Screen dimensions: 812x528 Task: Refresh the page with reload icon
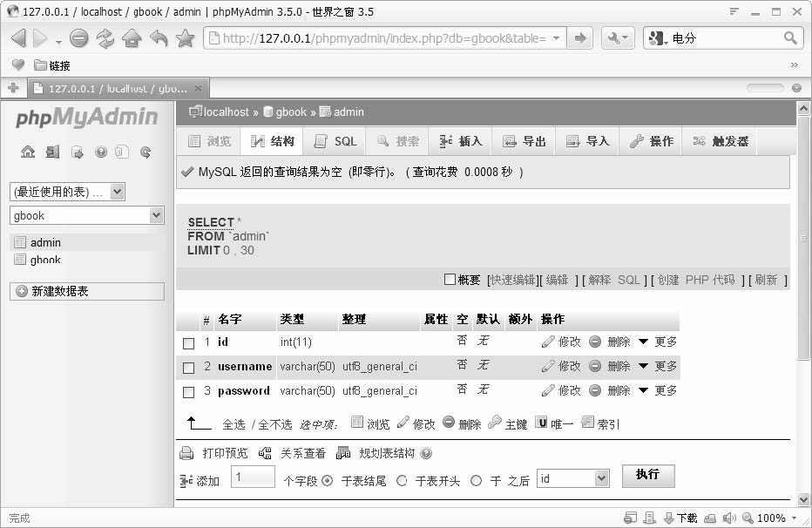105,38
